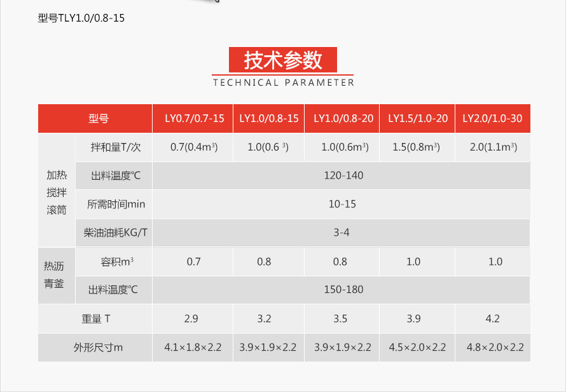Click the 120-140 discharge temperature value
Viewport: 566px width, 392px height.
click(343, 175)
